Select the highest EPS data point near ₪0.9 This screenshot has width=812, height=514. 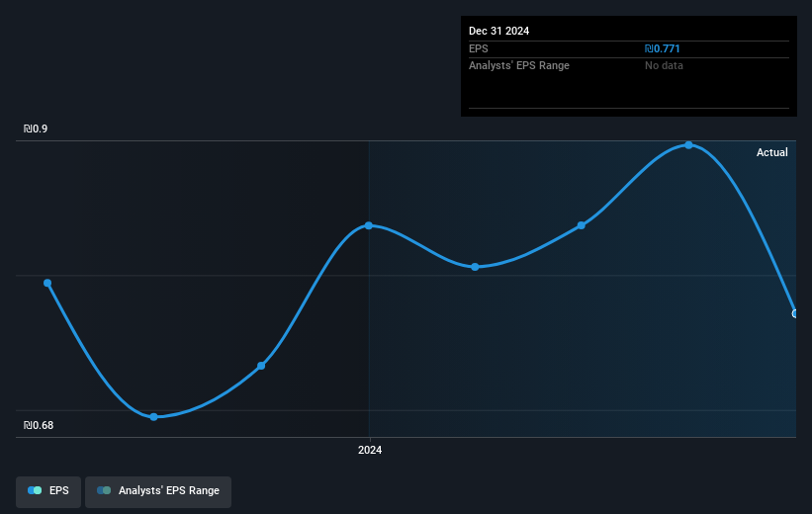click(688, 145)
